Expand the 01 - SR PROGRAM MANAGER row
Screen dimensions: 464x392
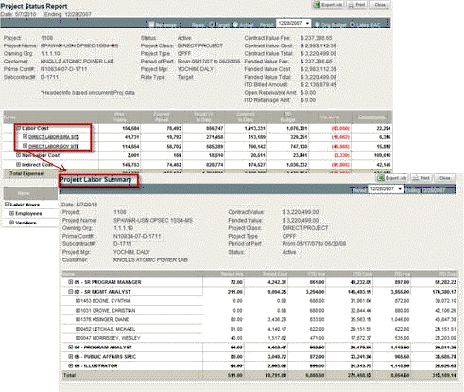[70, 282]
